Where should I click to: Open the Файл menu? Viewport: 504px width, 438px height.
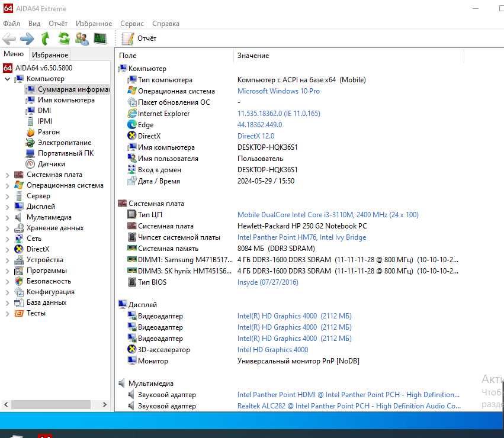tap(12, 24)
